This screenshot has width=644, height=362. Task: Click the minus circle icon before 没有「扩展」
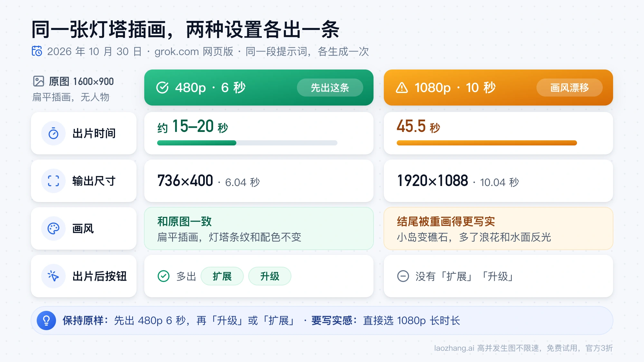pos(403,276)
